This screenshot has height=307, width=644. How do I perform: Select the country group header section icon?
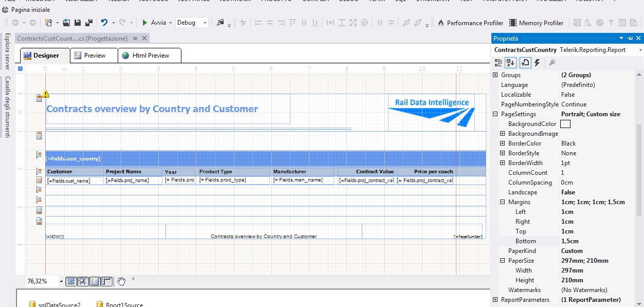pos(39,154)
